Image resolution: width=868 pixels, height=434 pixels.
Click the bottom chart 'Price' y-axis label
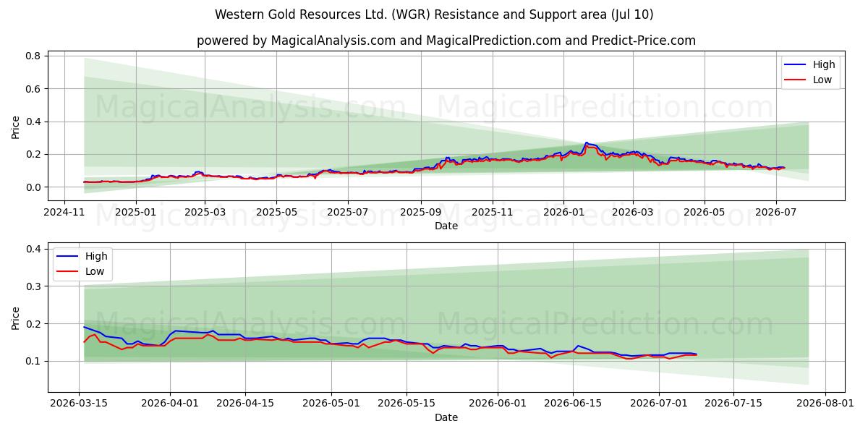coord(16,318)
